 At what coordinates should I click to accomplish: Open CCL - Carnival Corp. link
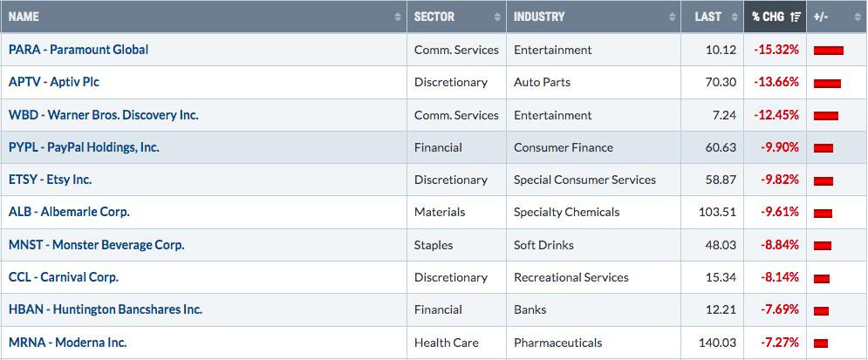(64, 277)
